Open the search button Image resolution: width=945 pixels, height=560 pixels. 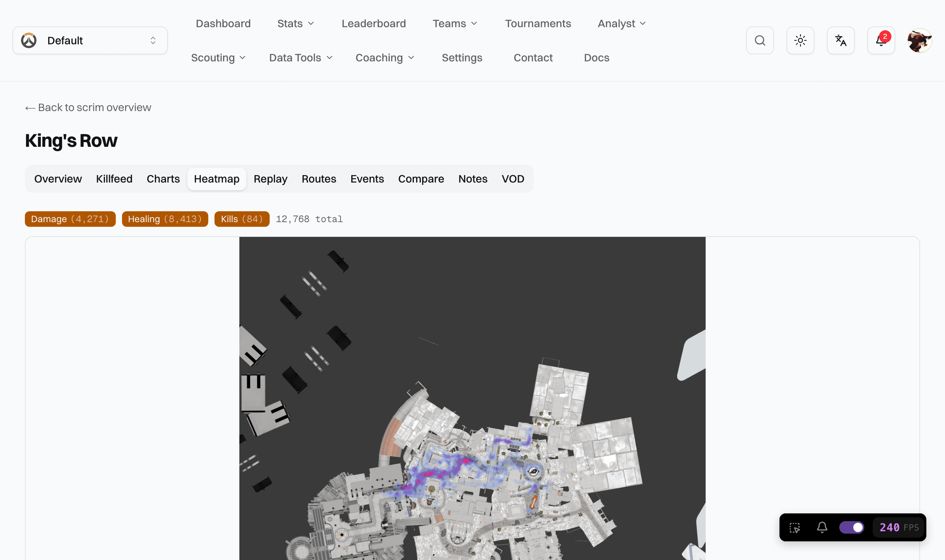coord(760,40)
